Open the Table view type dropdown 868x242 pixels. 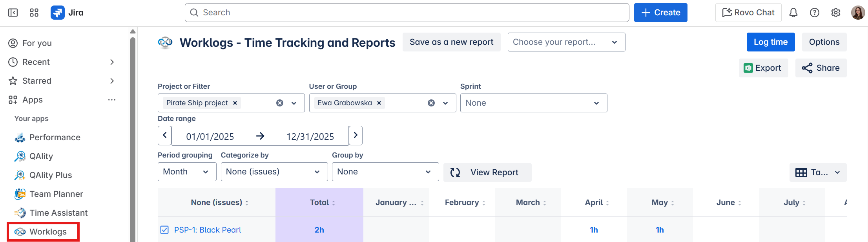[x=818, y=172]
